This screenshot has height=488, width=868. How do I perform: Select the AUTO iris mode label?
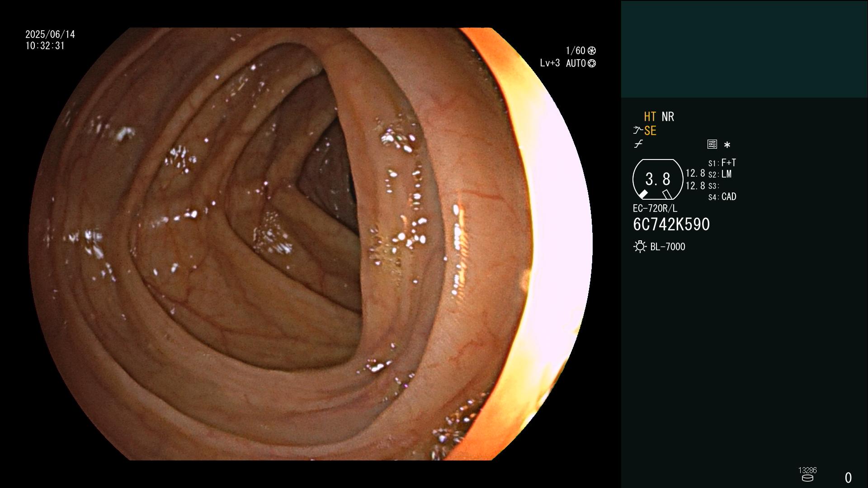[x=576, y=64]
